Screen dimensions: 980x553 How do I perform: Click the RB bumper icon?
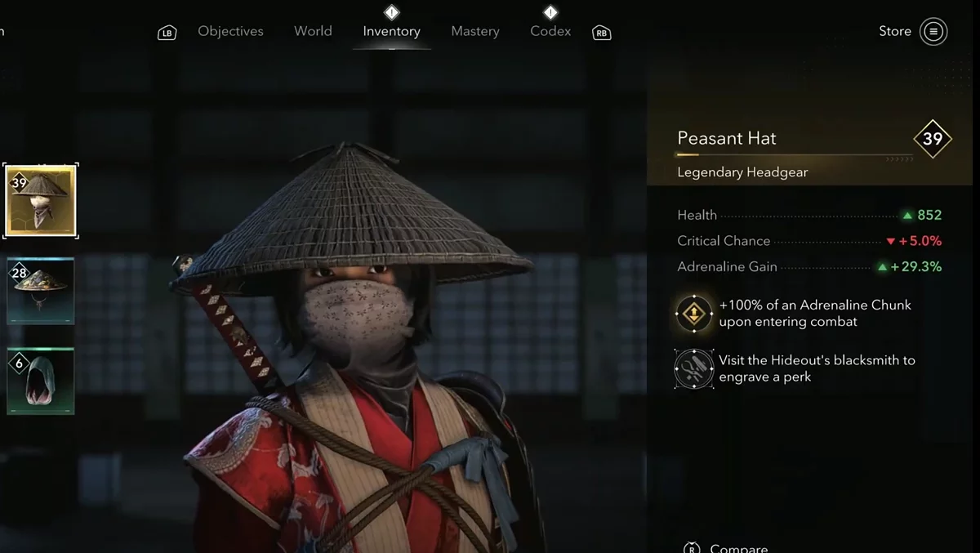coord(602,33)
